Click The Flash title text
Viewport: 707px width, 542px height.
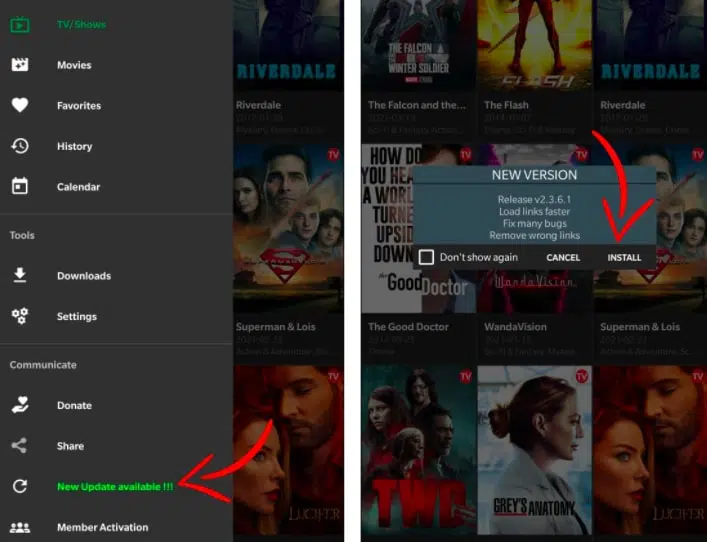[x=506, y=105]
